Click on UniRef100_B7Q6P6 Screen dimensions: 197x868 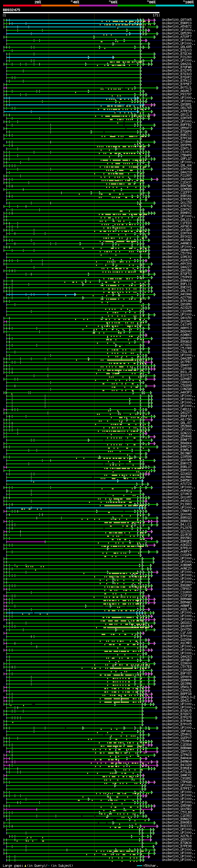177,131
